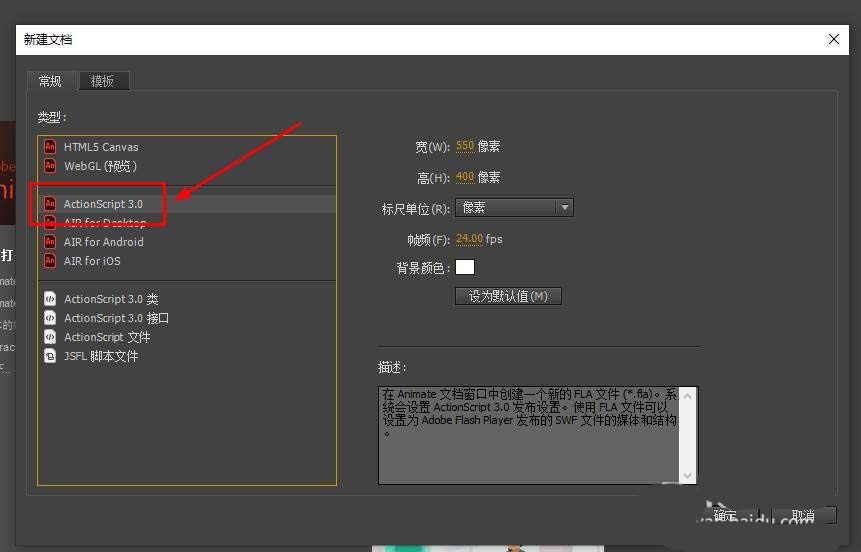The height and width of the screenshot is (552, 861).
Task: Click the ActionScript 3.0 接口 file icon
Action: pos(50,318)
